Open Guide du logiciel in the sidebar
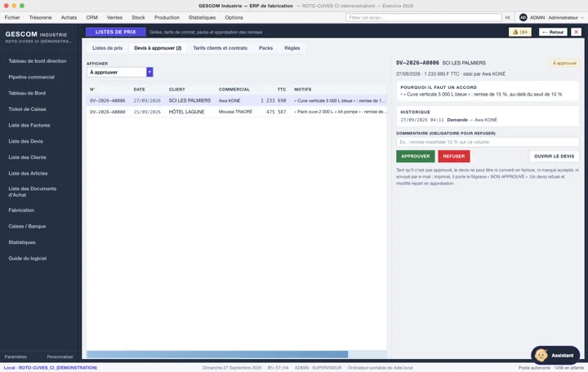Screen dimensions: 588x372 [x=28, y=259]
